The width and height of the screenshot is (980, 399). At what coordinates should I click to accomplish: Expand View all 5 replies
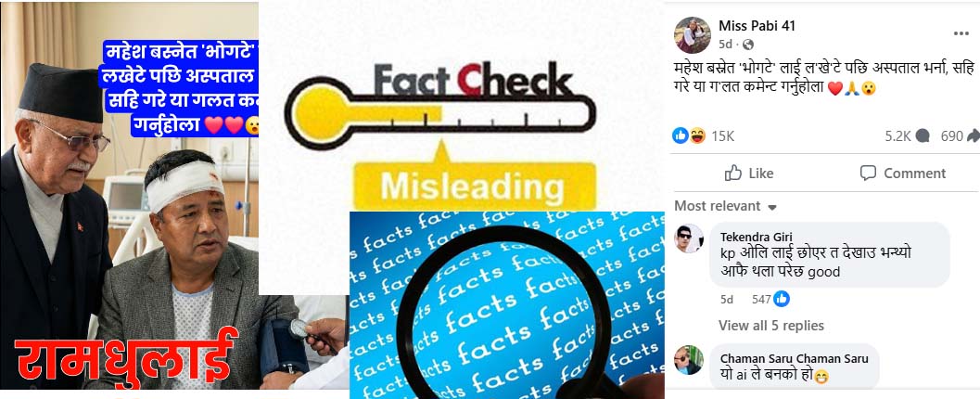click(771, 326)
